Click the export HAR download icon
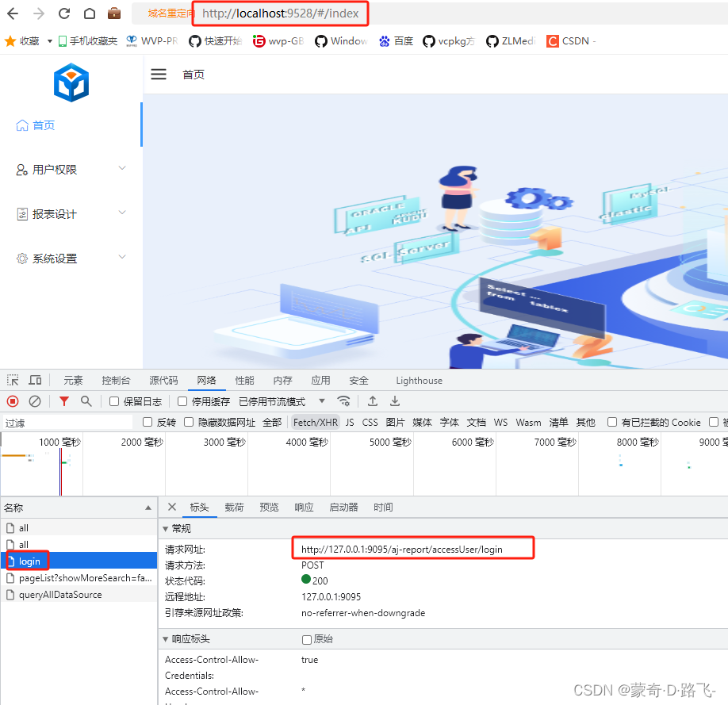728x705 pixels. pos(395,401)
